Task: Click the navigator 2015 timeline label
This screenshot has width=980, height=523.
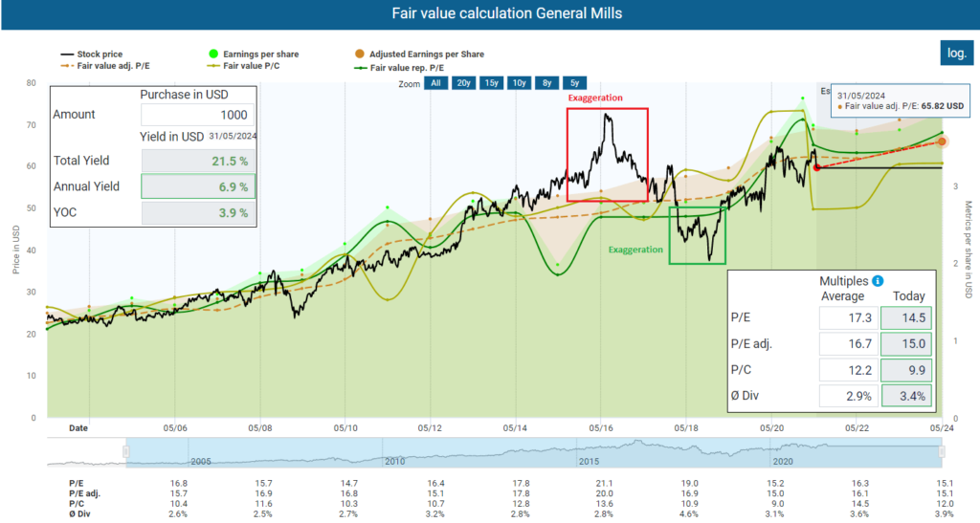Action: (x=589, y=461)
